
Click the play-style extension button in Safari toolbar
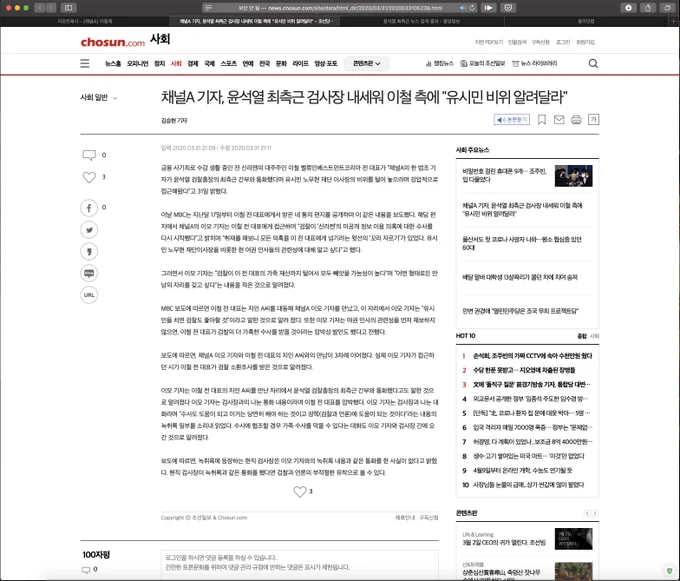488,8
